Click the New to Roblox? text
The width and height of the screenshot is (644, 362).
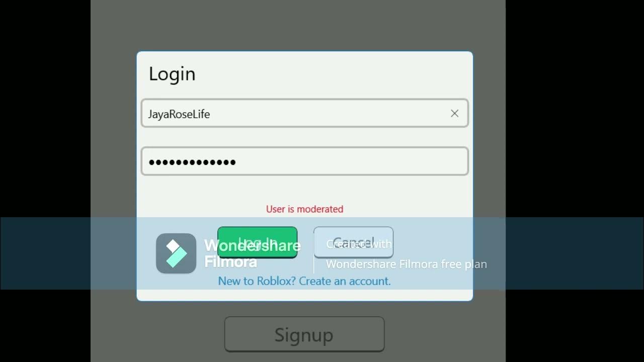(x=257, y=281)
